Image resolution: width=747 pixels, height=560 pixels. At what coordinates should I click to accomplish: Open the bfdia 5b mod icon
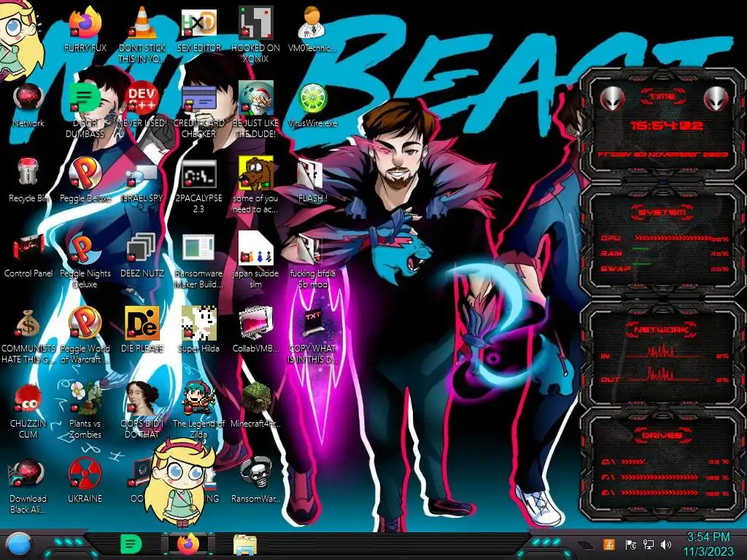[309, 249]
